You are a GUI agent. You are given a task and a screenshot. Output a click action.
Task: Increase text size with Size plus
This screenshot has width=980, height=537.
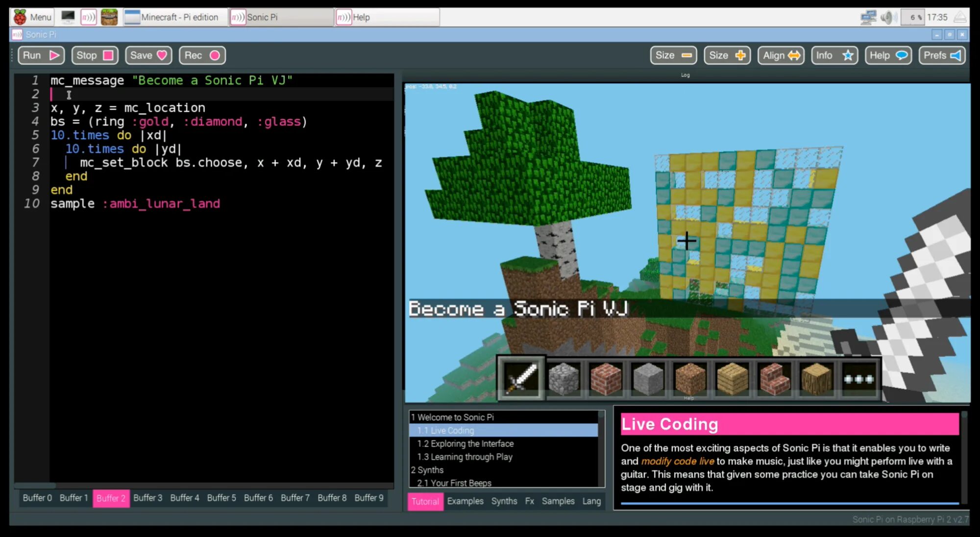pos(727,55)
